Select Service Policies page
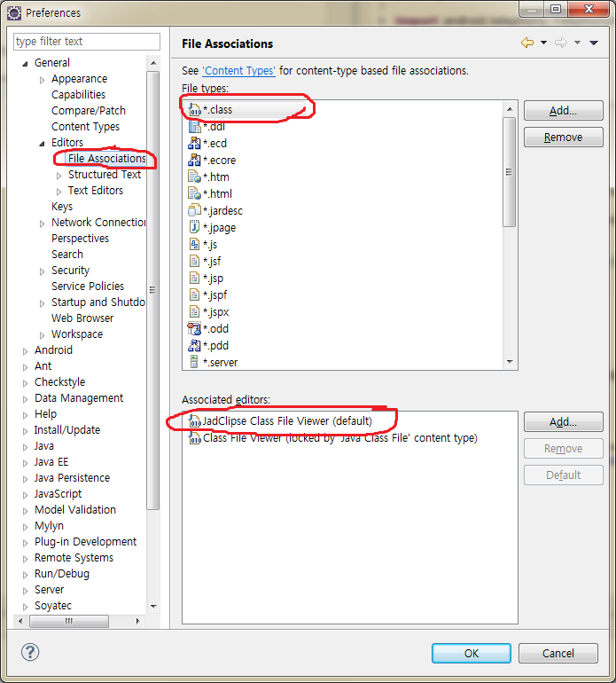The width and height of the screenshot is (616, 683). [x=88, y=287]
